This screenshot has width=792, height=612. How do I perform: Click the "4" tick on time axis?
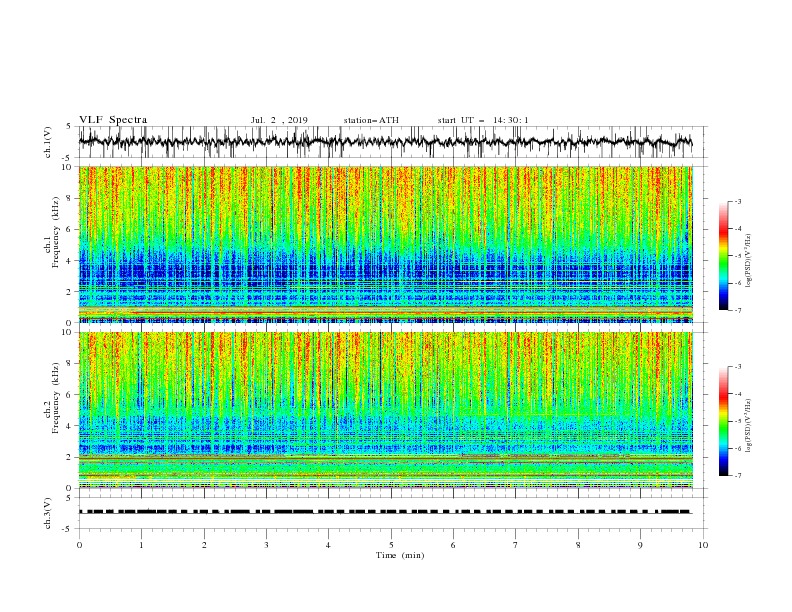tap(328, 545)
